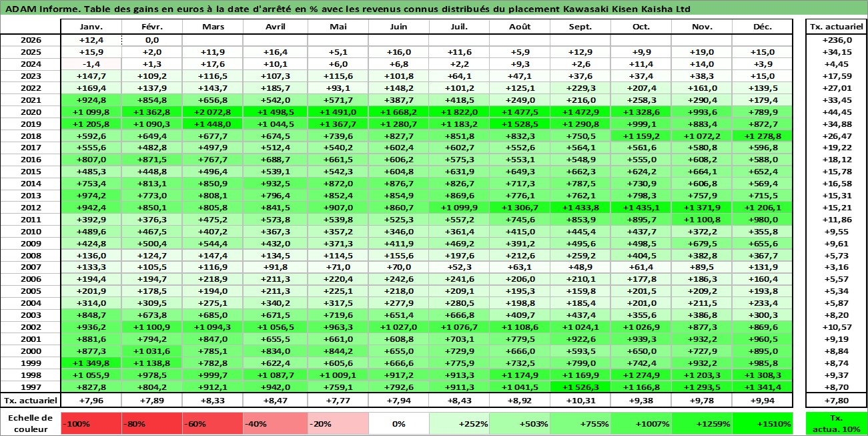Image resolution: width=868 pixels, height=436 pixels.
Task: Select the 'Août' column header
Action: coord(519,27)
